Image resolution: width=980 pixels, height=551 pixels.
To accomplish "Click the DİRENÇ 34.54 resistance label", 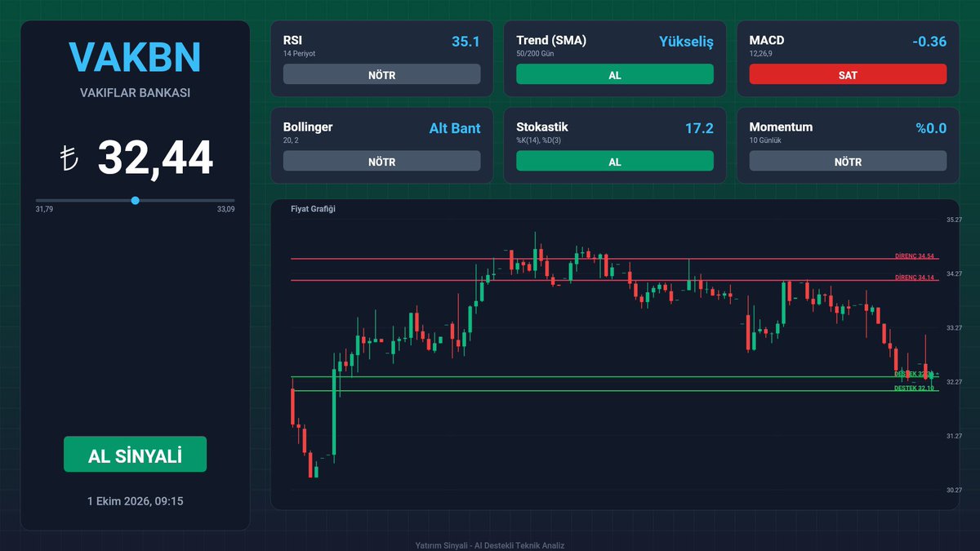I will pyautogui.click(x=915, y=256).
